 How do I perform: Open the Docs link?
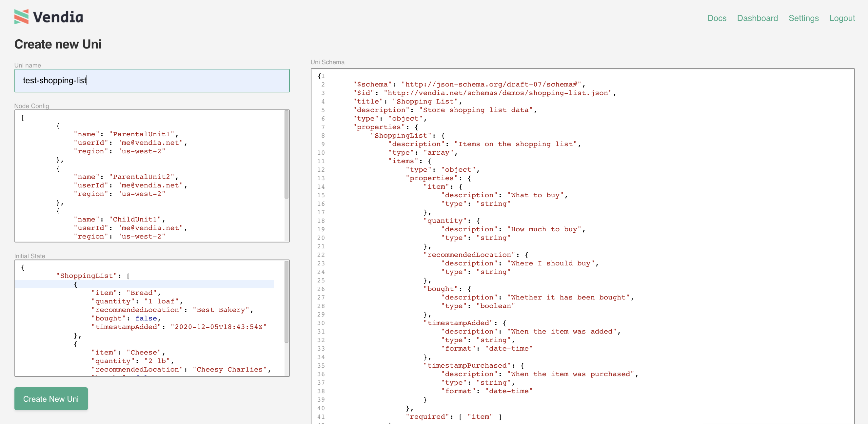tap(717, 18)
